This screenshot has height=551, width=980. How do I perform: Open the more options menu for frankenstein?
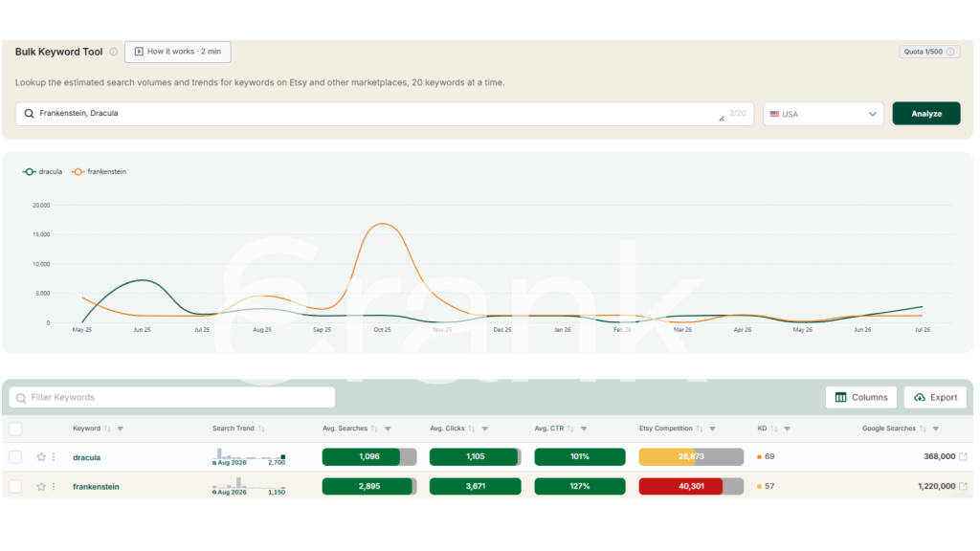pos(54,487)
